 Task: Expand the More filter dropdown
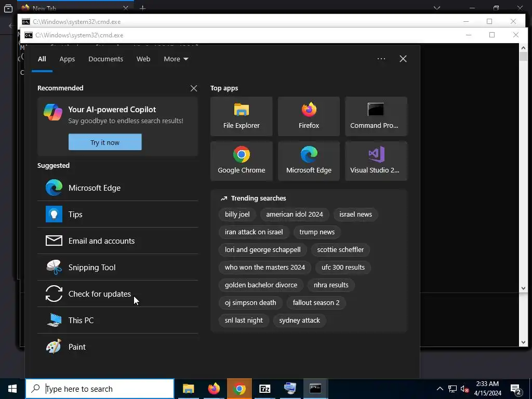pos(176,59)
